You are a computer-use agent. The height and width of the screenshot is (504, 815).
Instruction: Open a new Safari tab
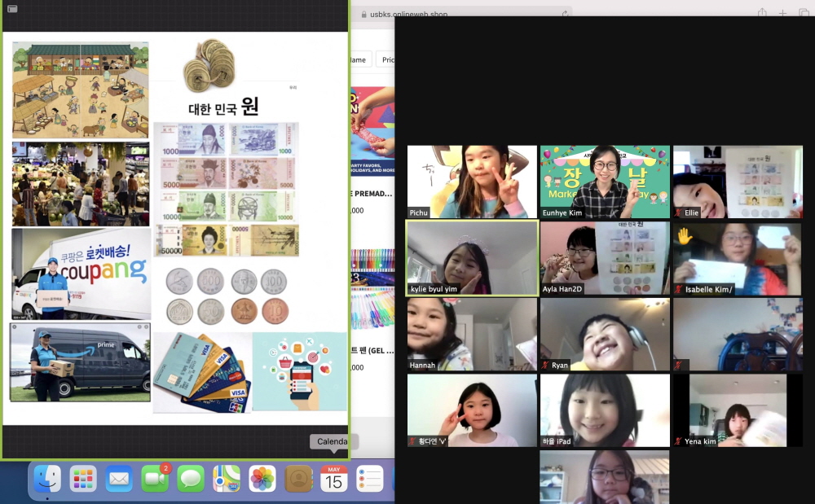[782, 13]
